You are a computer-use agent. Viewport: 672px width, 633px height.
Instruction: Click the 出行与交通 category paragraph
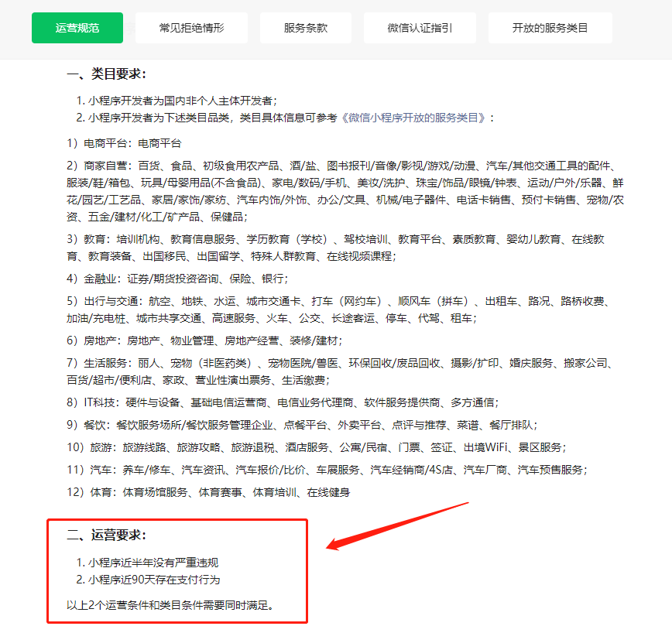point(338,310)
